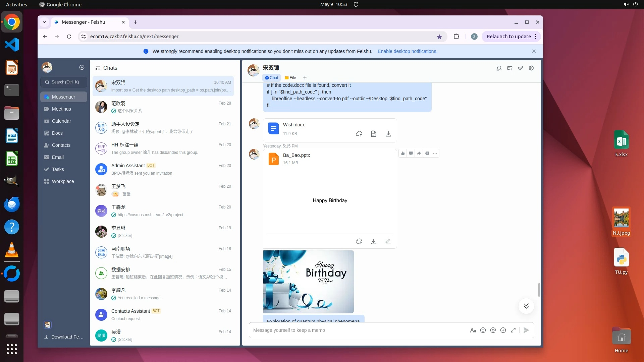
Task: Open the Happy Birthday image thumbnail
Action: pos(308,282)
